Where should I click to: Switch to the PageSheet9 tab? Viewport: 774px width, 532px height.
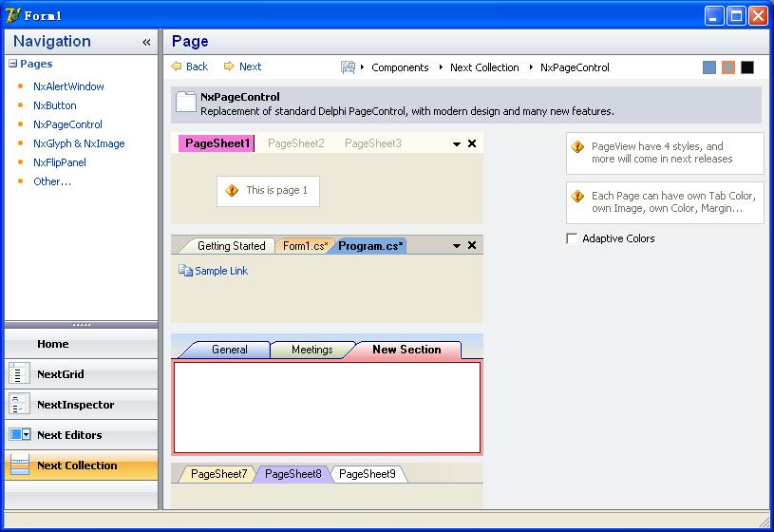click(368, 474)
